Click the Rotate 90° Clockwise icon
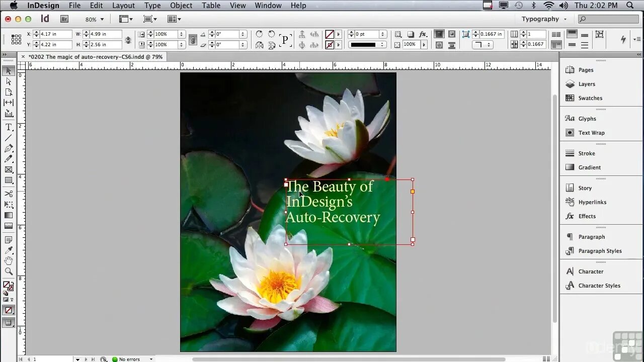Image resolution: width=644 pixels, height=362 pixels. 259,34
